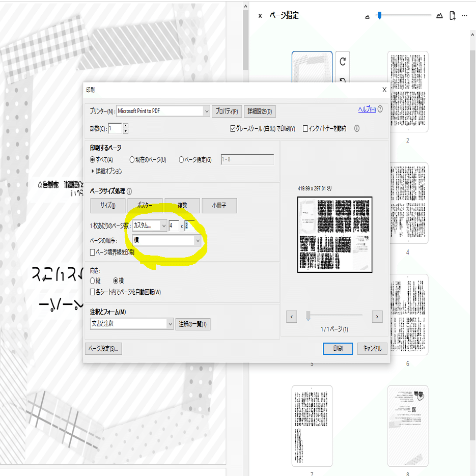Click the 印刷 button to print
Viewport: 476px width, 476px height.
[x=338, y=349]
